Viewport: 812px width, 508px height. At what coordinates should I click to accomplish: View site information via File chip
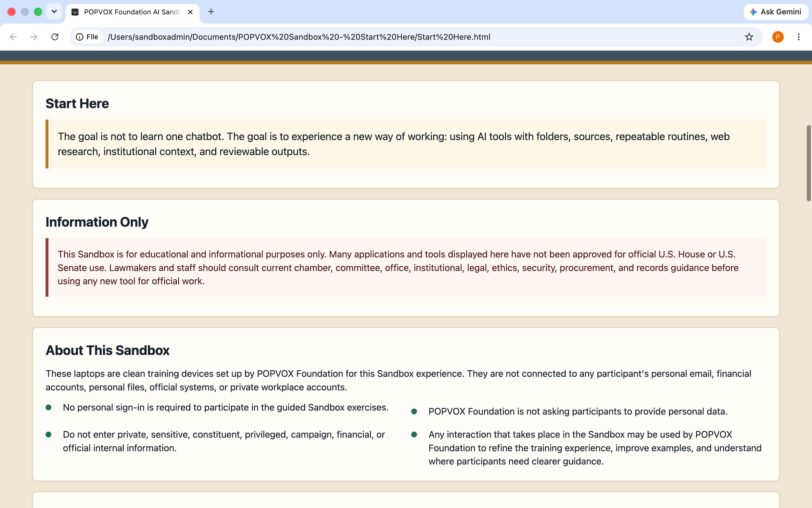click(x=87, y=37)
